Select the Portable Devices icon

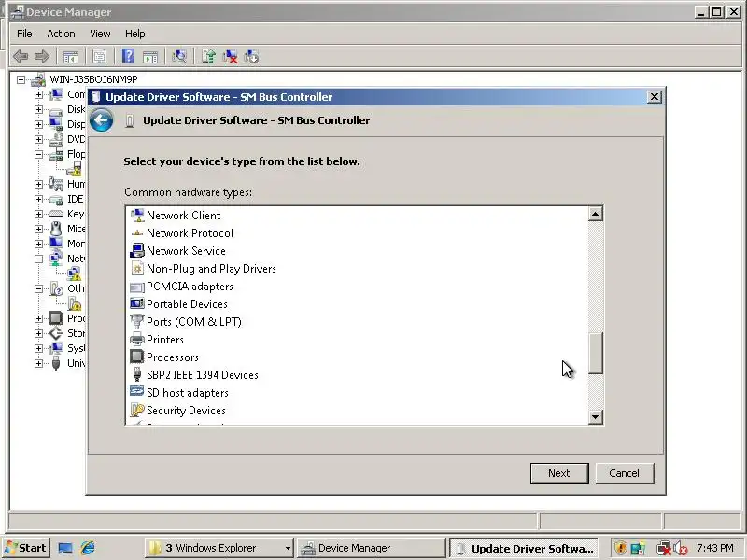point(137,304)
